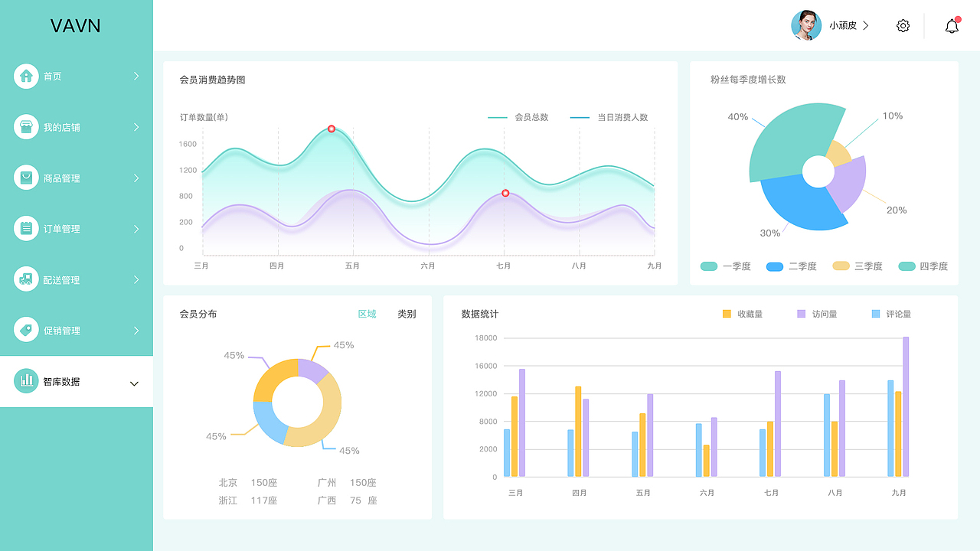This screenshot has width=980, height=551.
Task: Click the red marker at 七月
Action: [x=505, y=193]
